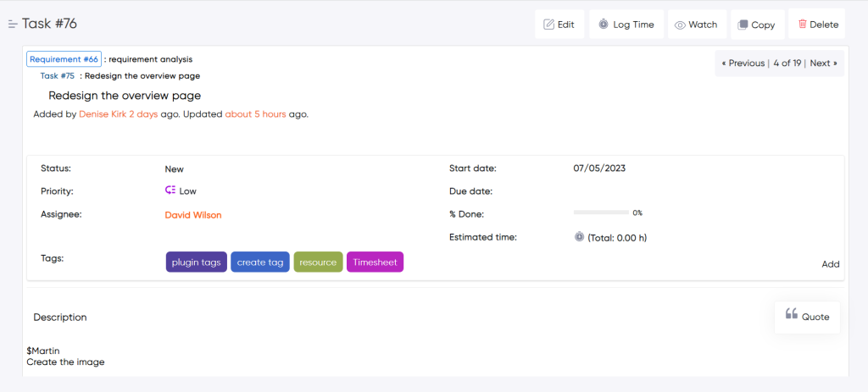
Task: Click the Add link on the right
Action: [830, 264]
